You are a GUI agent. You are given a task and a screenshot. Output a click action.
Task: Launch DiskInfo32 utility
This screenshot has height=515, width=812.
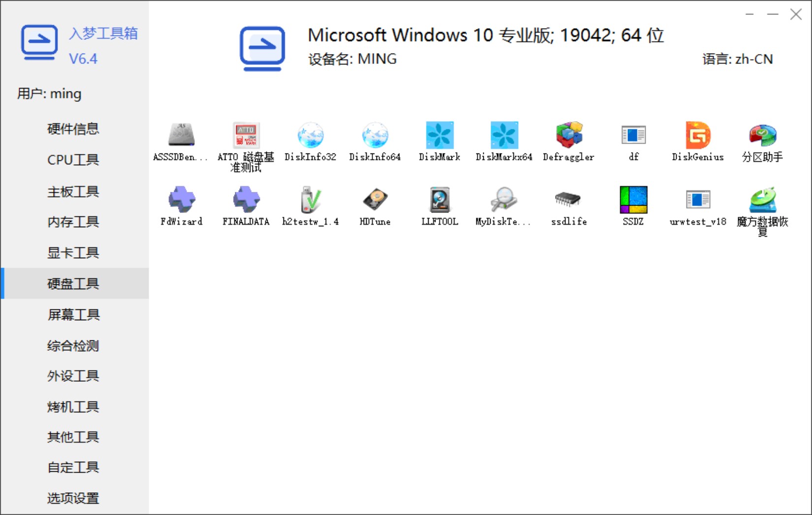pyautogui.click(x=310, y=135)
